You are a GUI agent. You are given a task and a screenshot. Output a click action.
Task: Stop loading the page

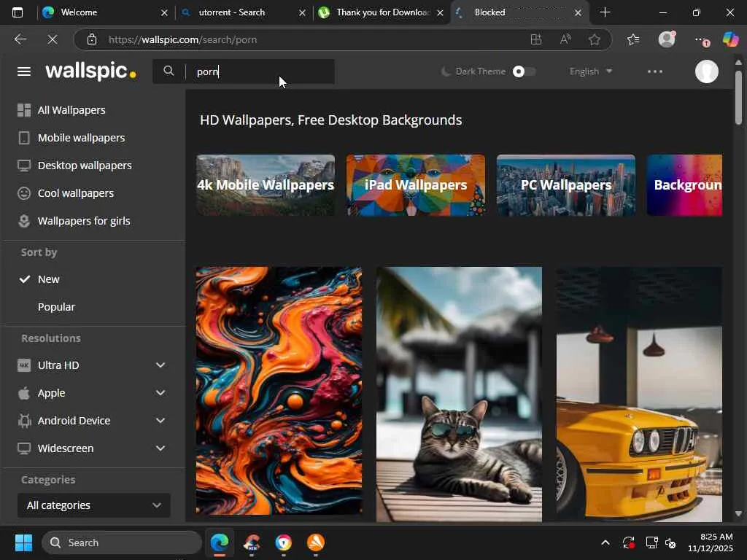[x=53, y=39]
